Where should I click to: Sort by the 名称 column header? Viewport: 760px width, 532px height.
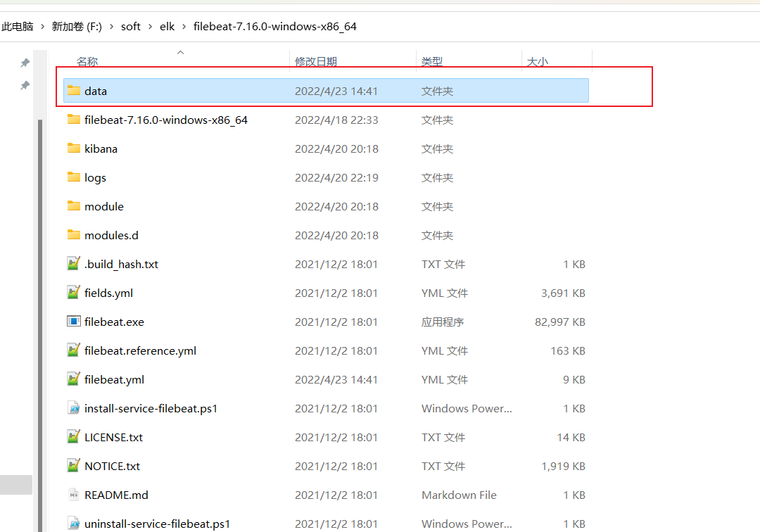[x=87, y=61]
